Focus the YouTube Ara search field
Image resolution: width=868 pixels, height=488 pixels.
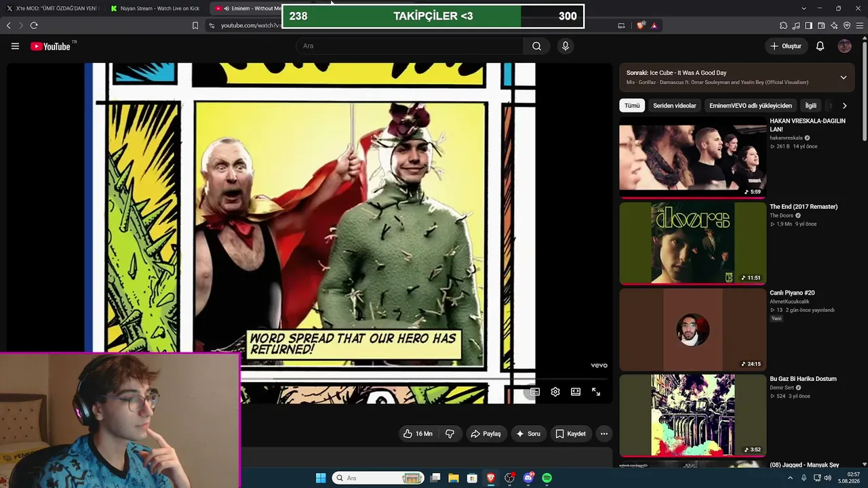tap(410, 46)
